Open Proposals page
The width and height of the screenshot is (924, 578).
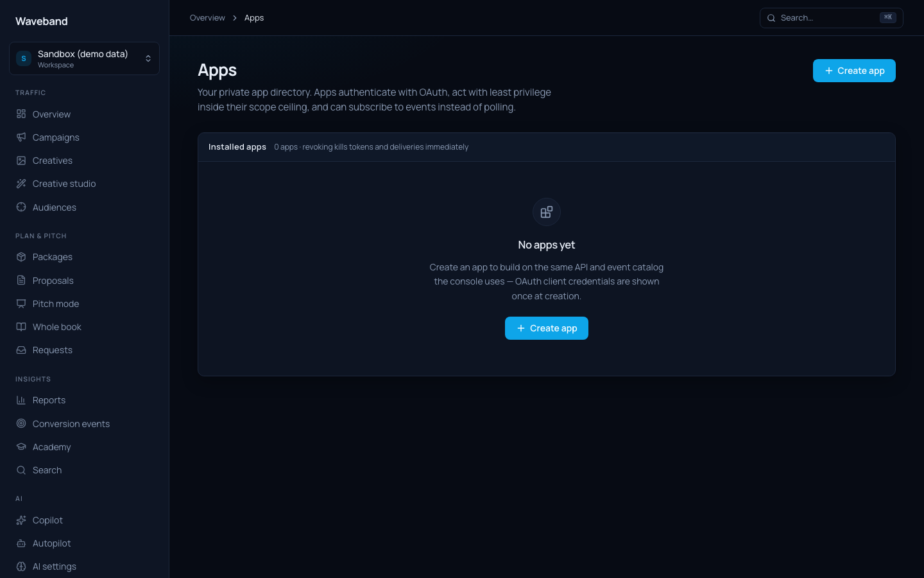pos(84,281)
